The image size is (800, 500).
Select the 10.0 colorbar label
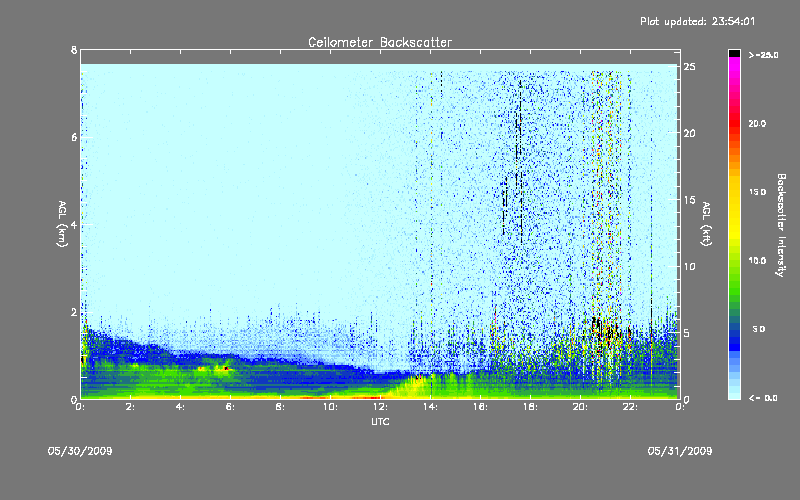click(x=758, y=261)
